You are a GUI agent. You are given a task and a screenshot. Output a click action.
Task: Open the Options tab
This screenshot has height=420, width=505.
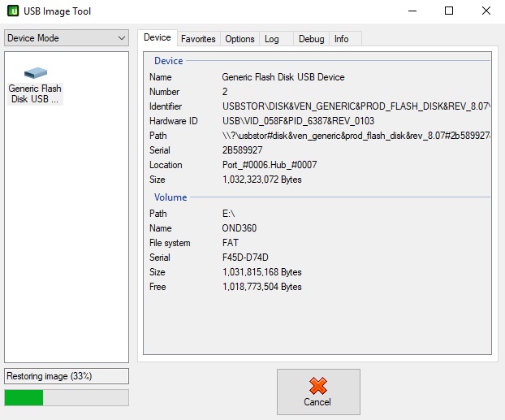pos(240,39)
